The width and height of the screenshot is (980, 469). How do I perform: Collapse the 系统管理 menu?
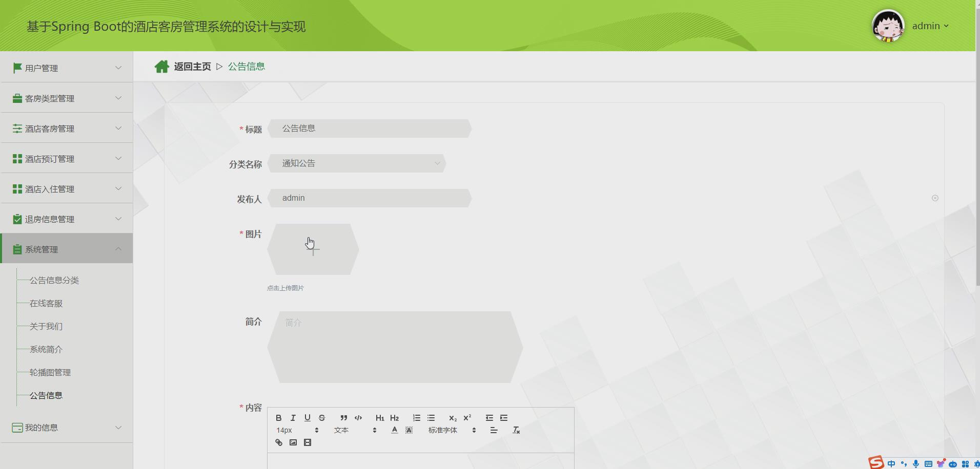coord(67,249)
